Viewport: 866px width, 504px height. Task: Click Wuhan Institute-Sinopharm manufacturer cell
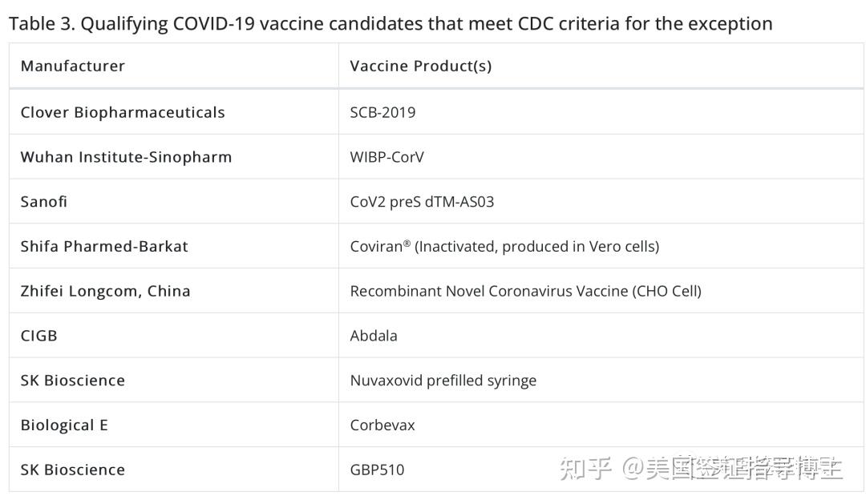pyautogui.click(x=126, y=157)
